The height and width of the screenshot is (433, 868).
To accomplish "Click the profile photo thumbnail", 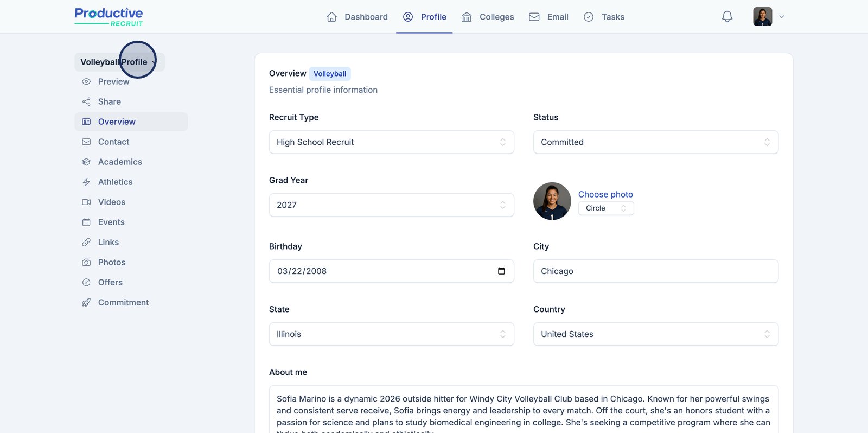I will tap(552, 201).
